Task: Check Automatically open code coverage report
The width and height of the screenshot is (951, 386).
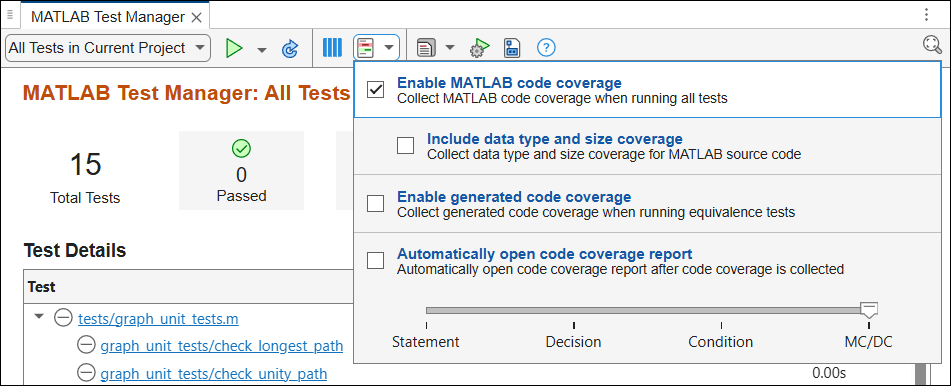Action: tap(376, 261)
